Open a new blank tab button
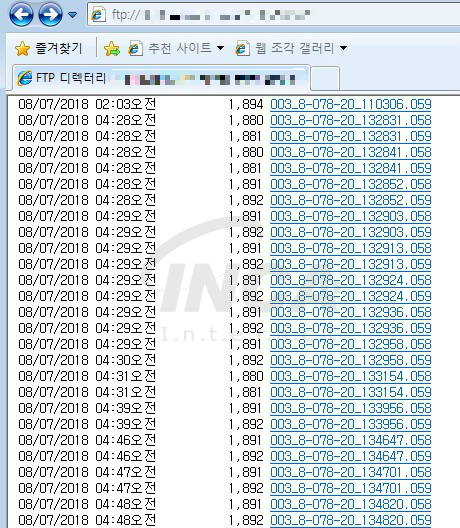 pos(325,79)
